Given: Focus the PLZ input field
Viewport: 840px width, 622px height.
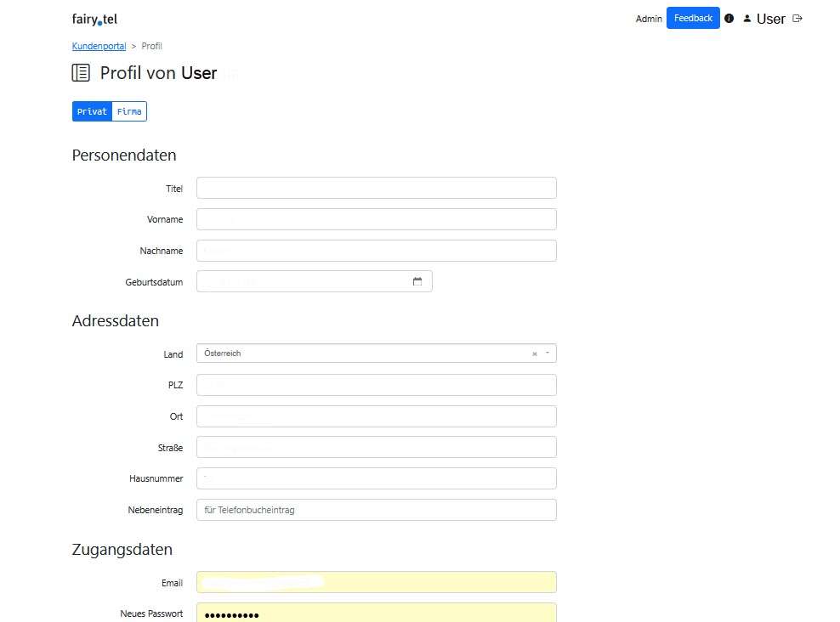Looking at the screenshot, I should tap(377, 385).
